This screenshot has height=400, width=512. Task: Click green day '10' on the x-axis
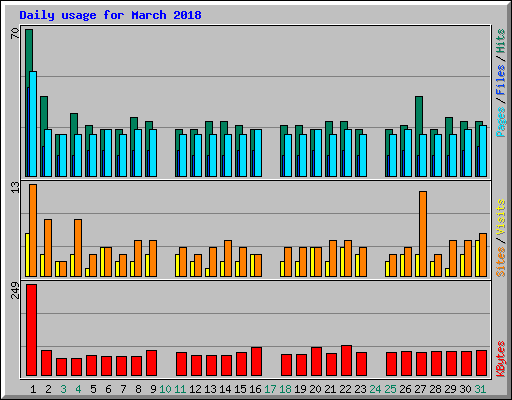click(x=165, y=389)
